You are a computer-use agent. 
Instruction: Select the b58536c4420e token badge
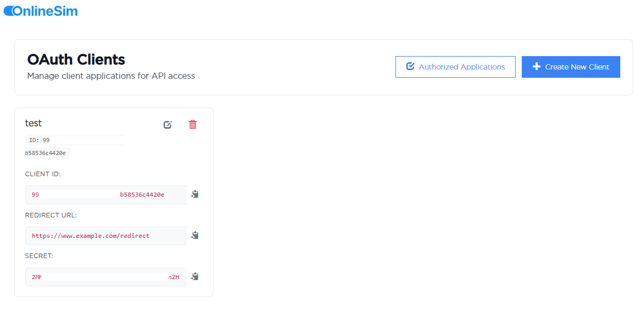[46, 152]
